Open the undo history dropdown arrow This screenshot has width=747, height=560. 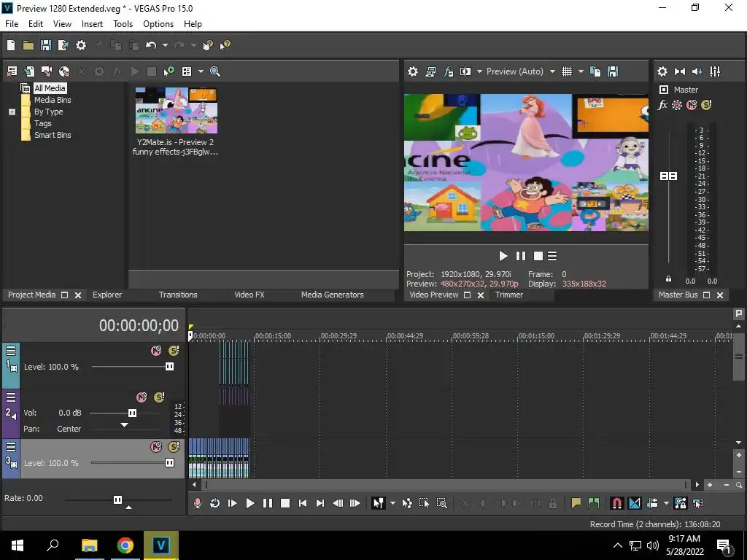[165, 45]
